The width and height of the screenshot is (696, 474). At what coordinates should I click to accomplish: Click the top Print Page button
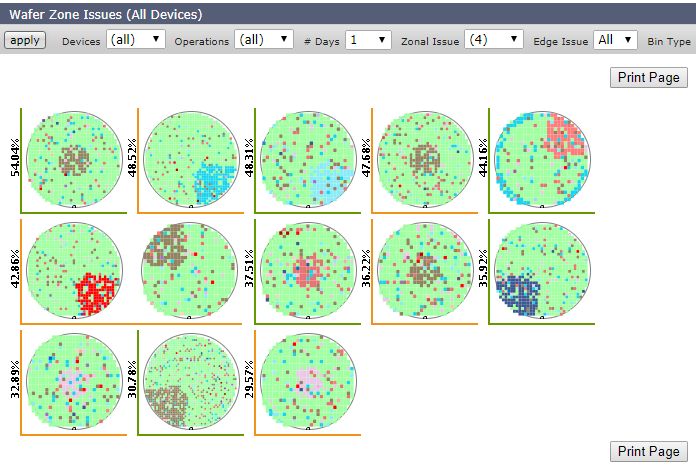coord(649,77)
